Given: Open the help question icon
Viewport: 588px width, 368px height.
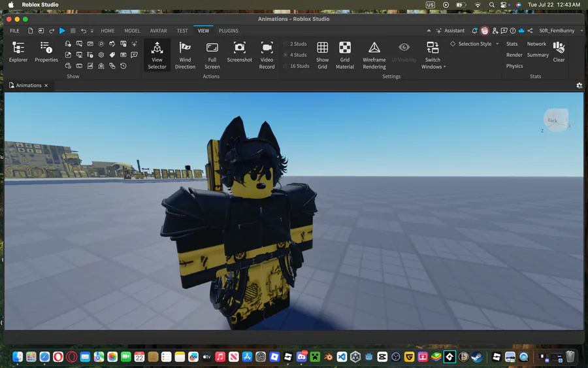Looking at the screenshot, I should pyautogui.click(x=513, y=31).
